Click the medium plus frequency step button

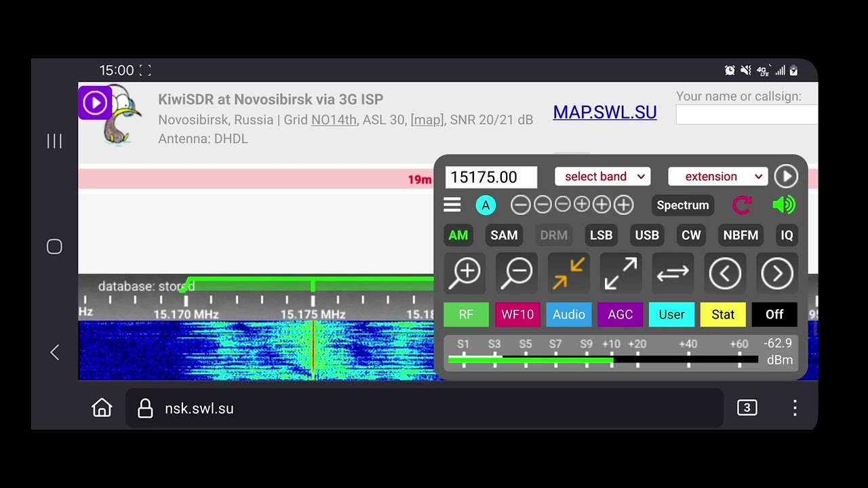pyautogui.click(x=601, y=205)
